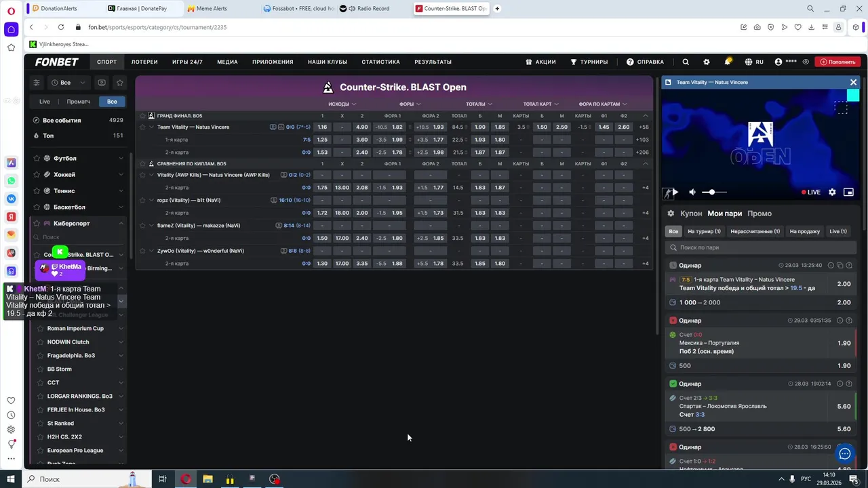Screen dimensions: 868x488
Task: Favorite the ropz — b1t match star
Action: (142, 200)
